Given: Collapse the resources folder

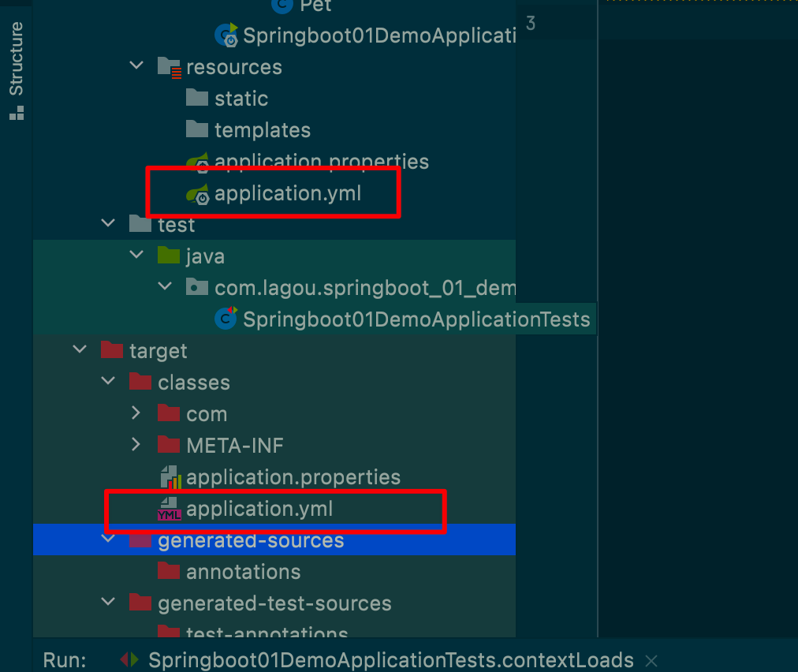Looking at the screenshot, I should 136,65.
